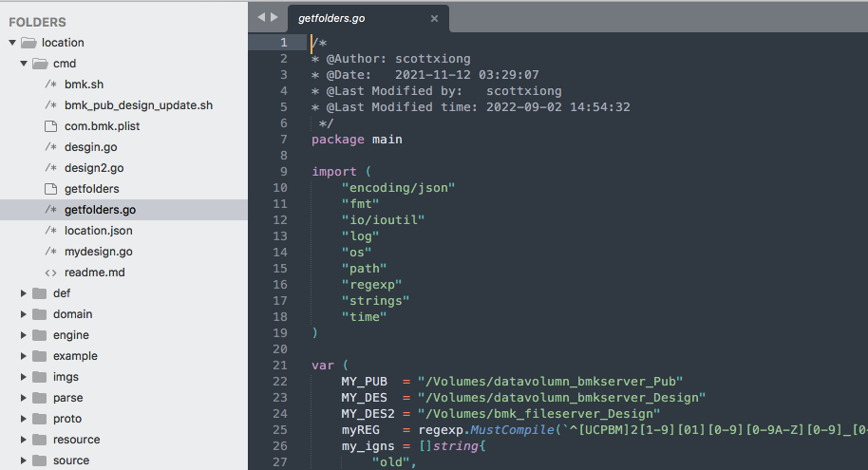Go to next tab with right arrow
The height and width of the screenshot is (470, 868).
pyautogui.click(x=274, y=17)
